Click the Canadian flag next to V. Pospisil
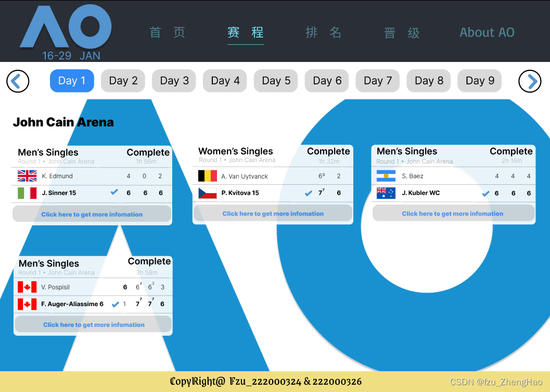This screenshot has width=550, height=392. tap(27, 287)
